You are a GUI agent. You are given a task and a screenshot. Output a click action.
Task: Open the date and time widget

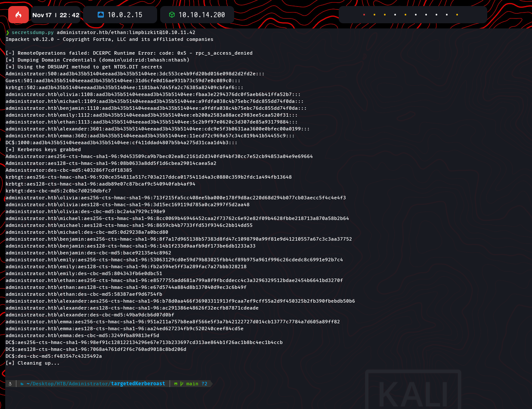point(56,15)
